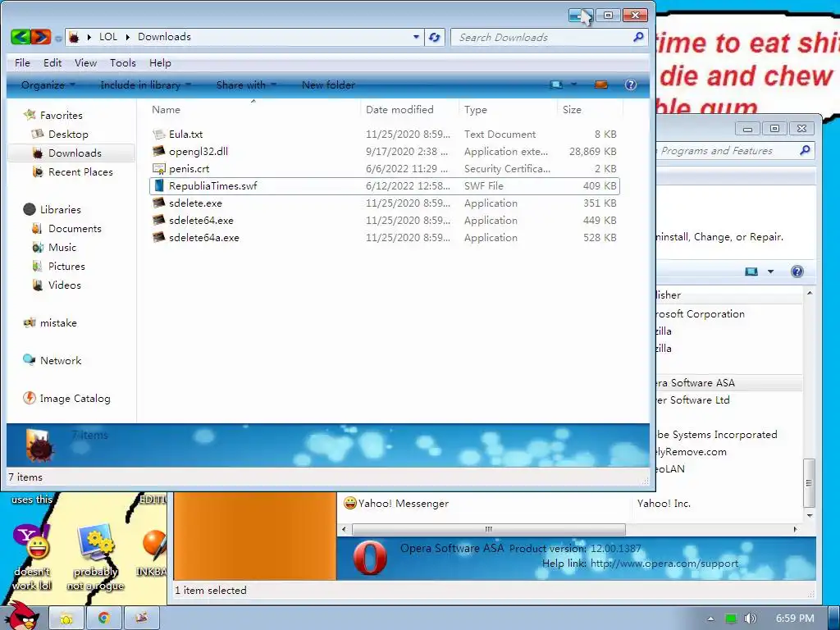This screenshot has width=840, height=630.
Task: Open Include in library dropdown
Action: (146, 85)
